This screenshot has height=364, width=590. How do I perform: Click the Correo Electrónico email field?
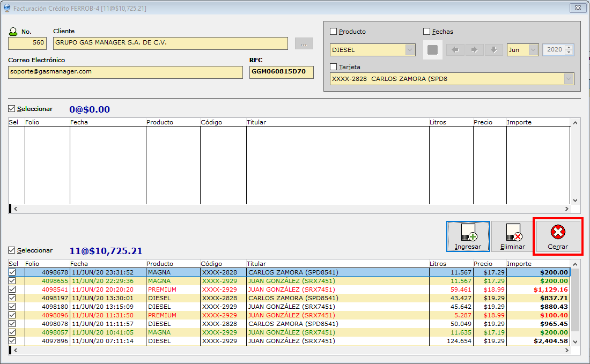point(126,72)
